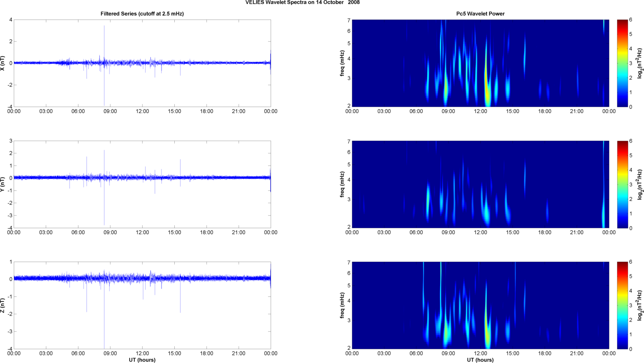Click the colorbar beside the bottom wavelet plot

622,305
